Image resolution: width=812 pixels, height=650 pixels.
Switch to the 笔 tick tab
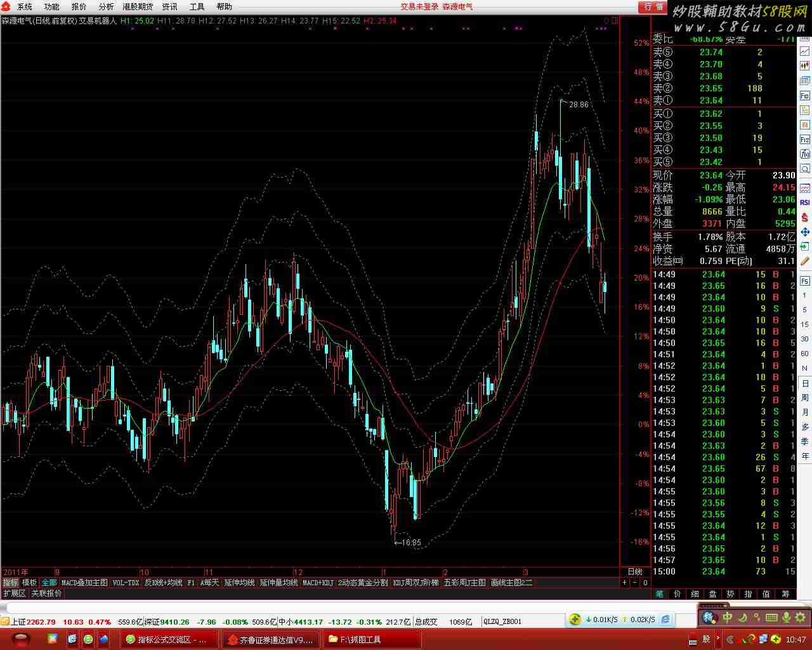(660, 594)
